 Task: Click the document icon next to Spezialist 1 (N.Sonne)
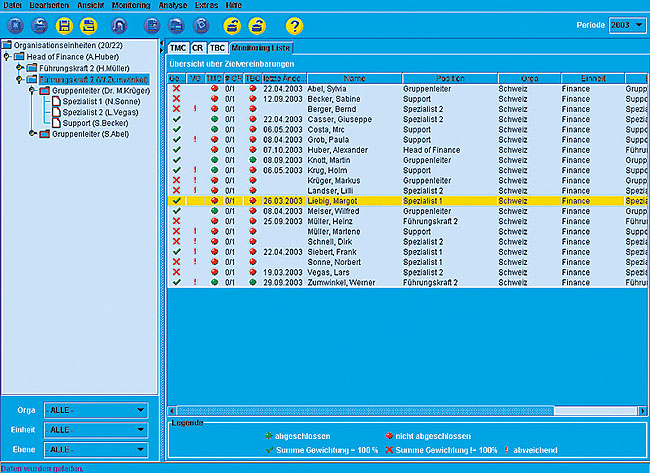coord(55,101)
